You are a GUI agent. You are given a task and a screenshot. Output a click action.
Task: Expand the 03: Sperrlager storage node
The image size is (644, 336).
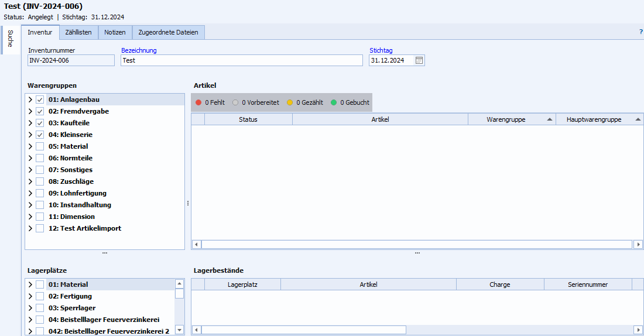click(x=30, y=308)
